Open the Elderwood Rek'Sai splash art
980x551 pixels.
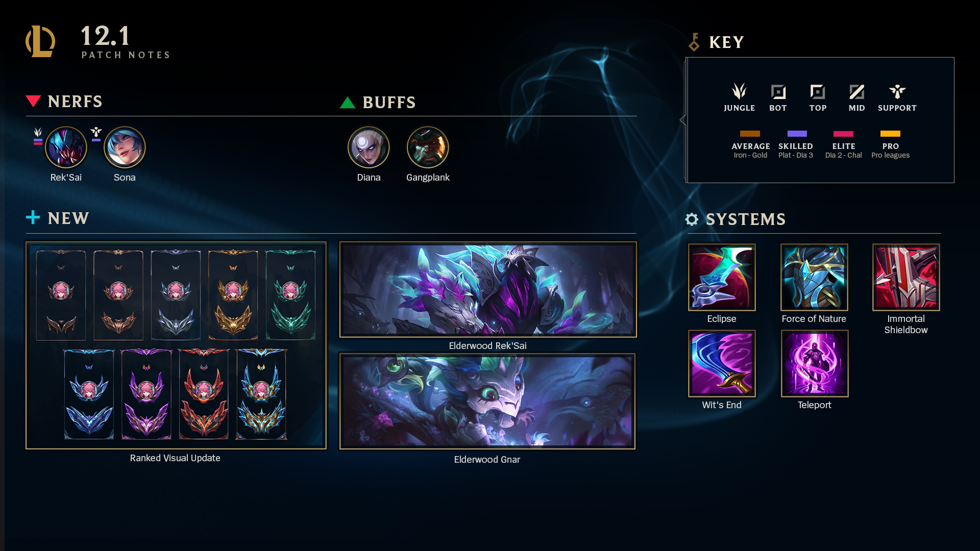coord(488,289)
